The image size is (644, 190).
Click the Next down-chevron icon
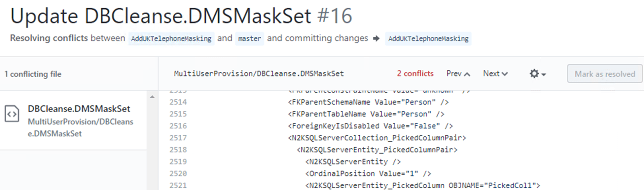click(x=505, y=74)
